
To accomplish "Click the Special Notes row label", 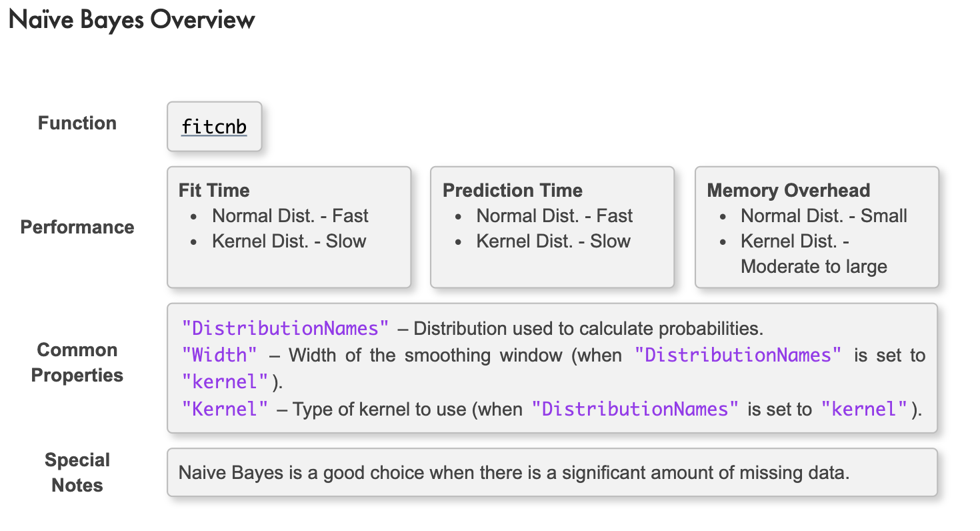I will point(77,472).
